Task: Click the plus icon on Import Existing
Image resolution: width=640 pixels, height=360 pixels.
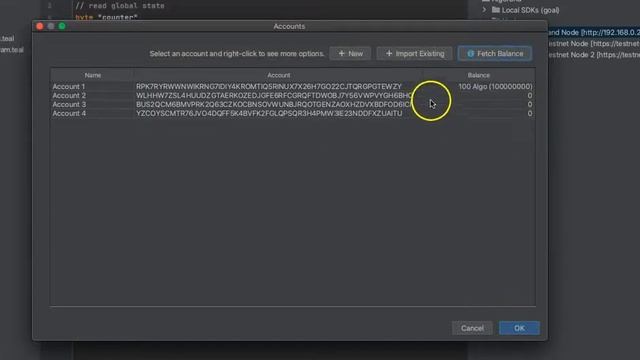Action: click(389, 53)
